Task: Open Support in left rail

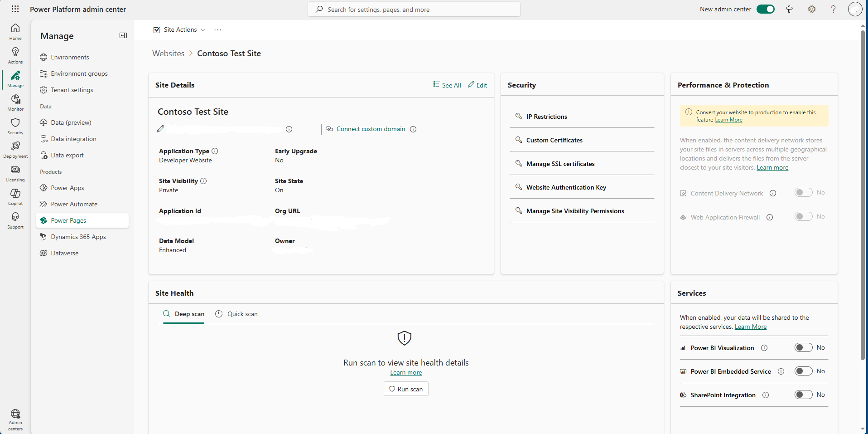Action: click(15, 220)
